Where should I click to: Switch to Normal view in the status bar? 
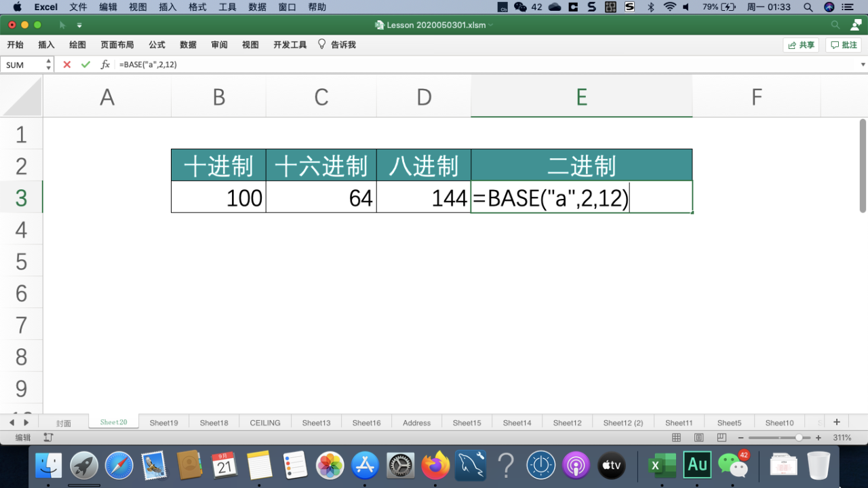[x=676, y=438]
